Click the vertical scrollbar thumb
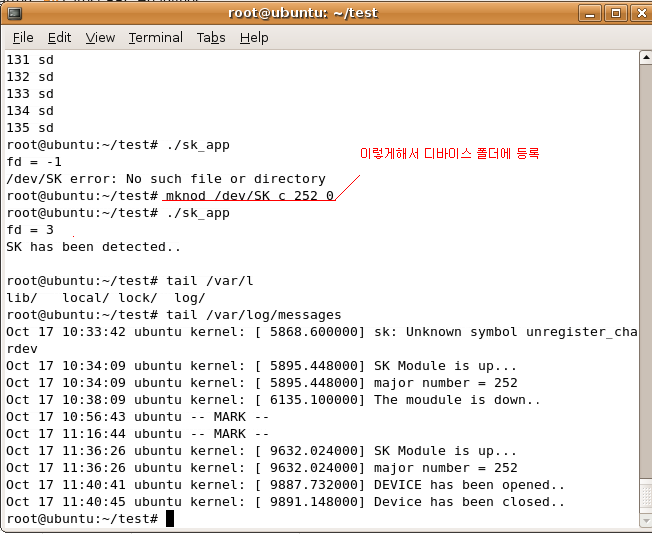 click(x=646, y=495)
